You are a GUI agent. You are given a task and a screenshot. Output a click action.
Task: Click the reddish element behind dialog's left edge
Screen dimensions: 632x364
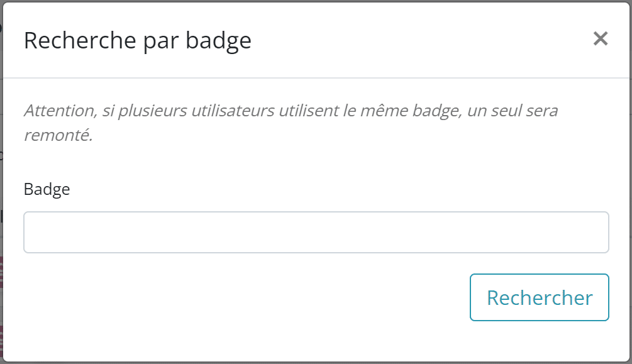(x=1, y=272)
